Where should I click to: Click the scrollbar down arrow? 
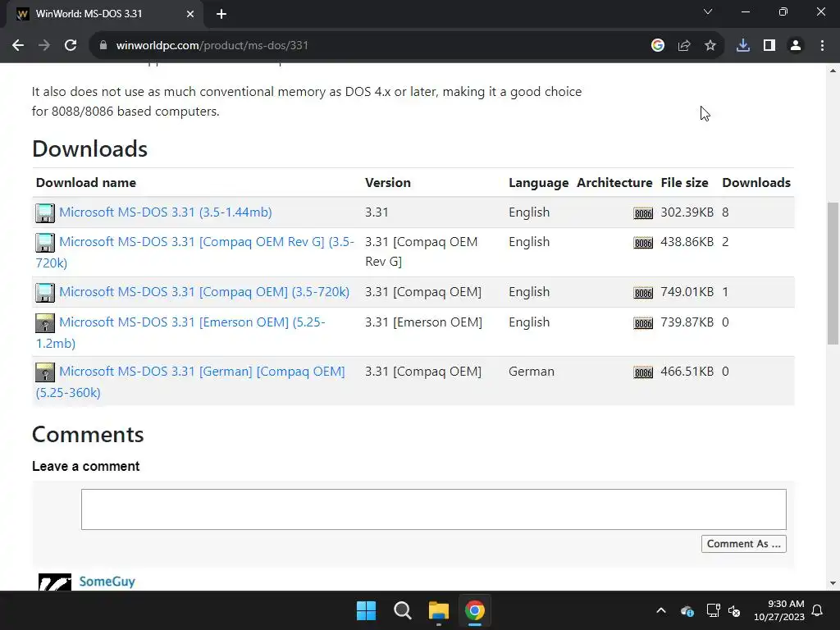tap(833, 583)
